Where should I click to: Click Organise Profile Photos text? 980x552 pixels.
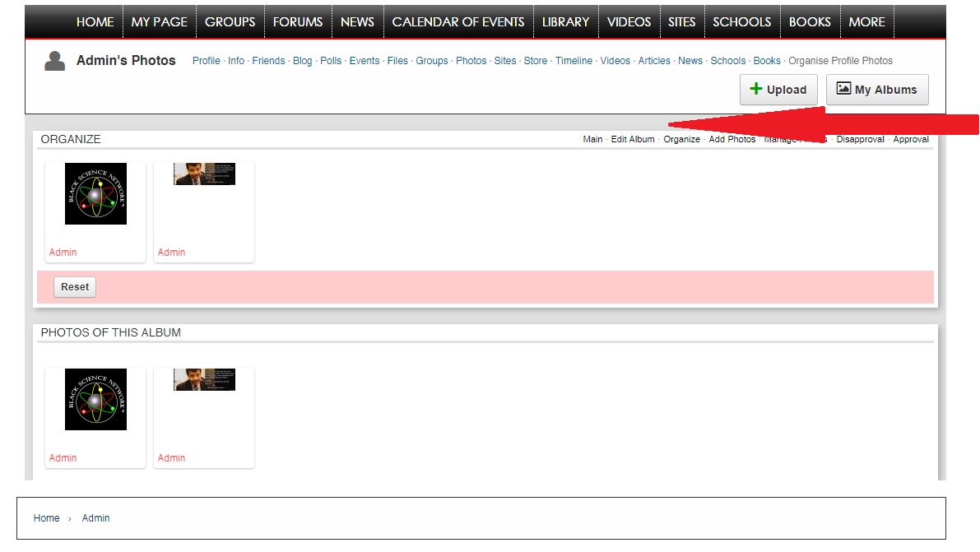(841, 61)
